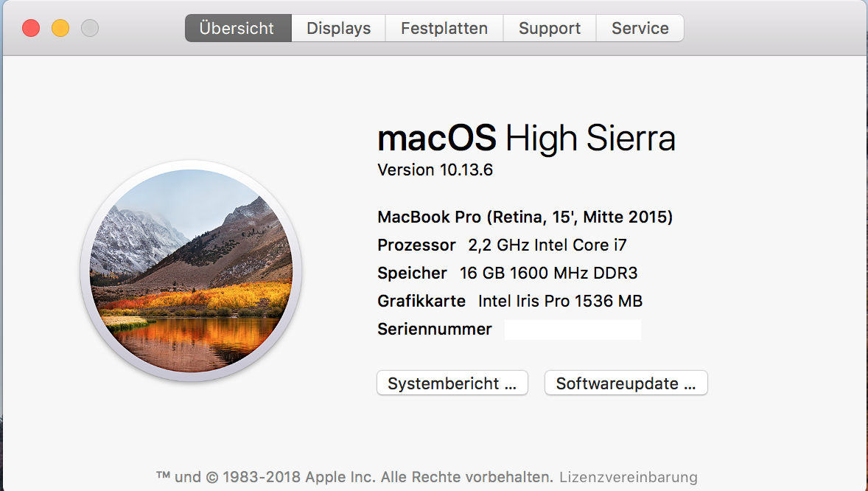868x491 pixels.
Task: Click the Grafikkarte Intel Iris Pro line
Action: [x=510, y=302]
